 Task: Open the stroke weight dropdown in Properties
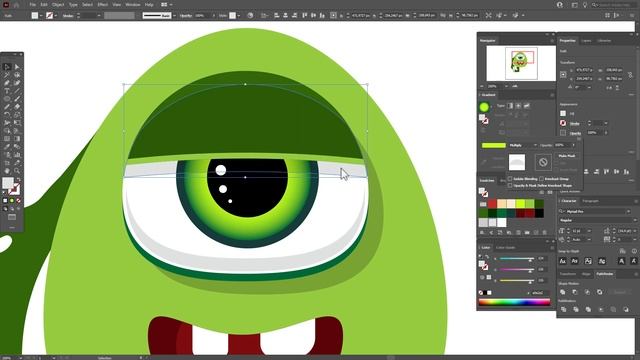pyautogui.click(x=606, y=123)
